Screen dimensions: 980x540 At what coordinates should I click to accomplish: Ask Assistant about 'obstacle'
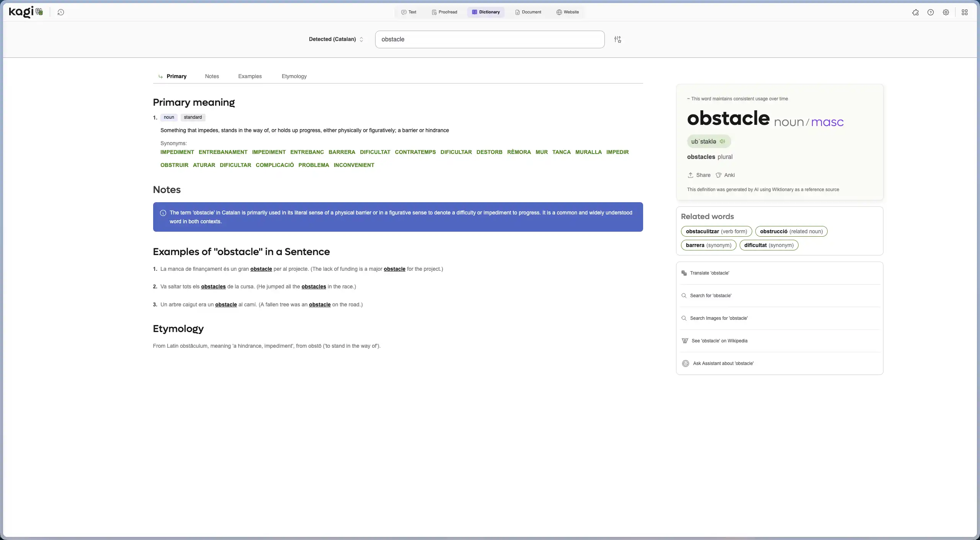click(x=723, y=363)
